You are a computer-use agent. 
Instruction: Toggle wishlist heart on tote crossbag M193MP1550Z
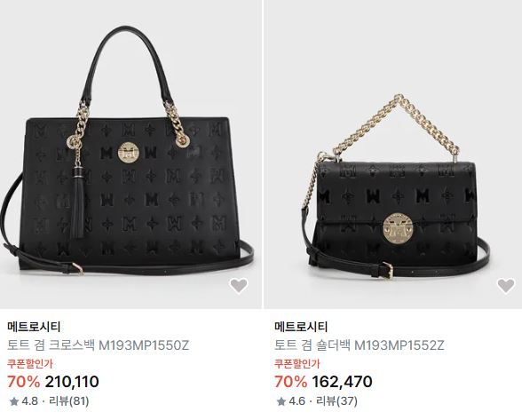point(239,285)
